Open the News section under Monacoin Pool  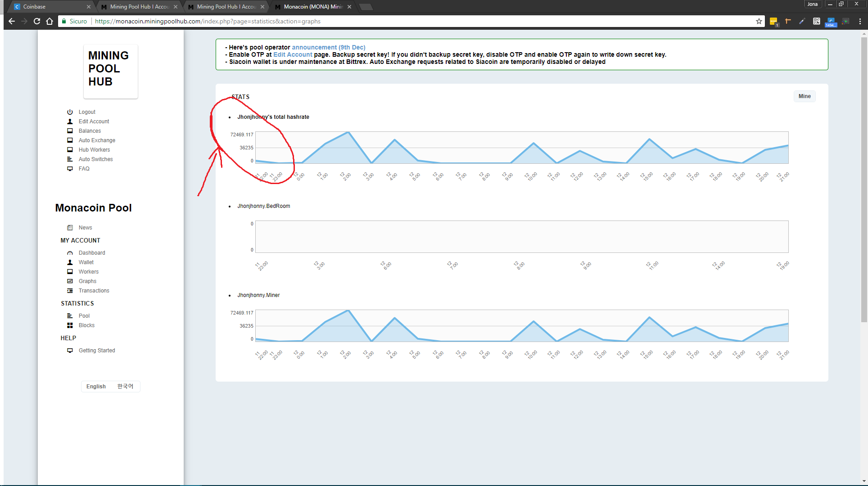pyautogui.click(x=85, y=227)
